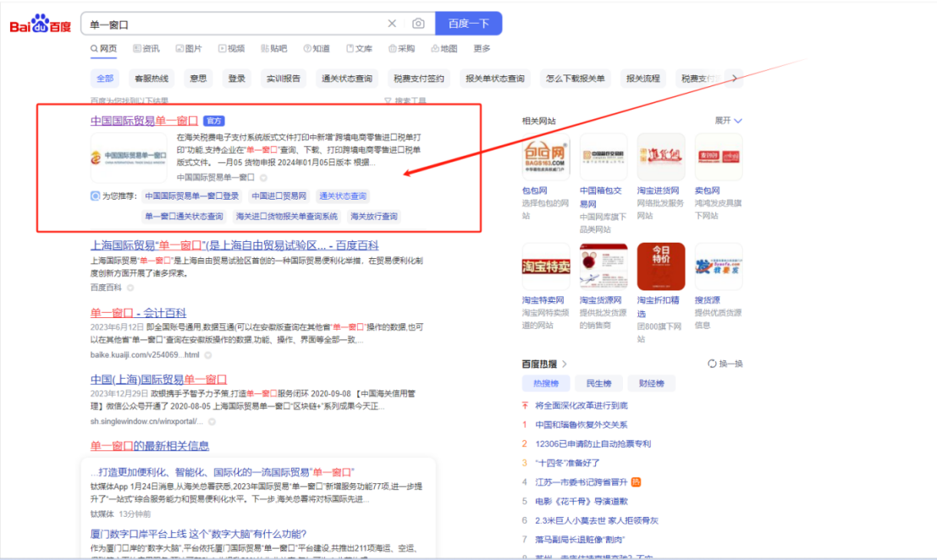Viewport: 937px width, 560px height.
Task: Click the 淘宝特卖 site icon
Action: (546, 266)
